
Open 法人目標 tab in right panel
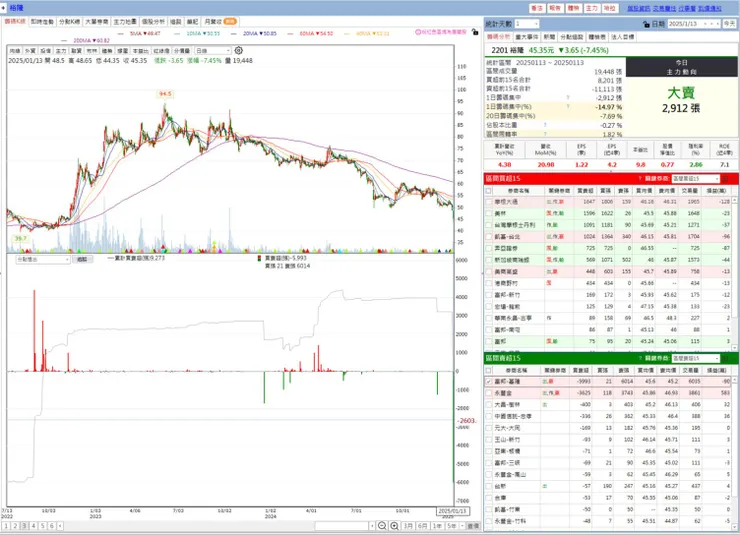[622, 37]
